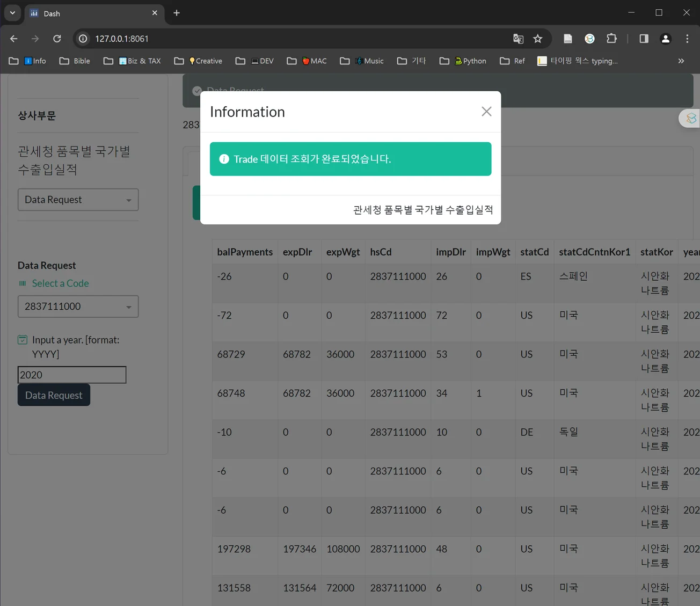Open the Music bookmarks folder
This screenshot has width=700, height=606.
(362, 61)
